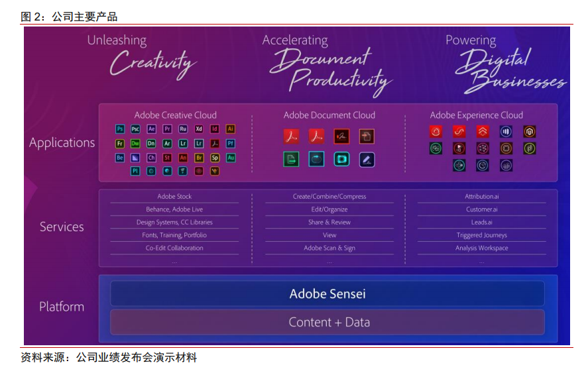Image resolution: width=588 pixels, height=383 pixels.
Task: Click the InDesign Id icon
Action: click(215, 129)
